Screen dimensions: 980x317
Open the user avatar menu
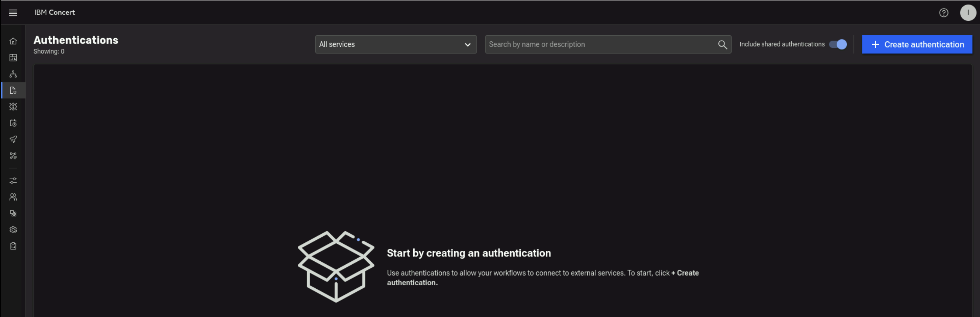968,12
